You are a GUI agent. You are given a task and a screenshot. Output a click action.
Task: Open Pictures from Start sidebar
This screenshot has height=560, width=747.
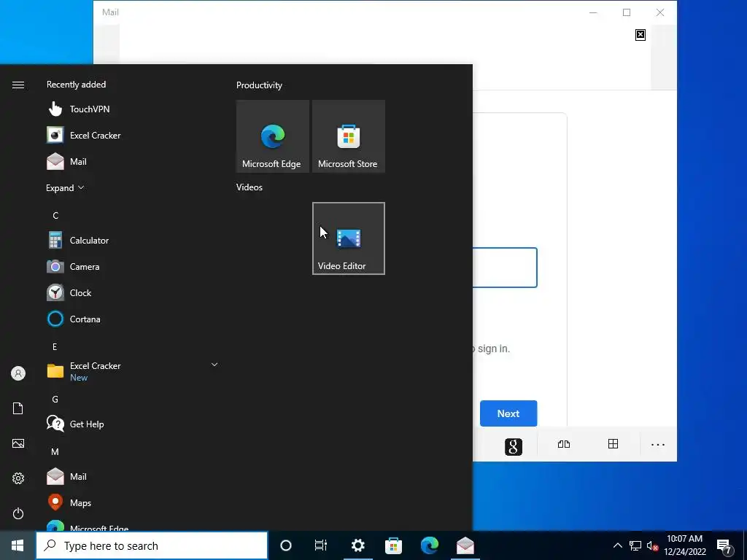click(x=18, y=443)
